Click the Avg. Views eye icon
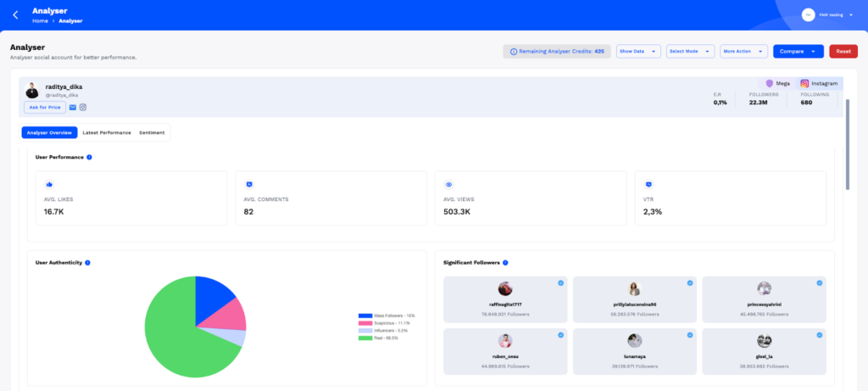This screenshot has height=391, width=868. click(449, 184)
